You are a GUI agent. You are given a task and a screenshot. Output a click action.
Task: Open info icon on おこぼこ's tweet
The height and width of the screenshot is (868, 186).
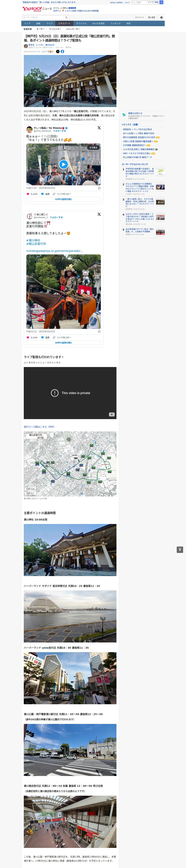pyautogui.click(x=99, y=332)
